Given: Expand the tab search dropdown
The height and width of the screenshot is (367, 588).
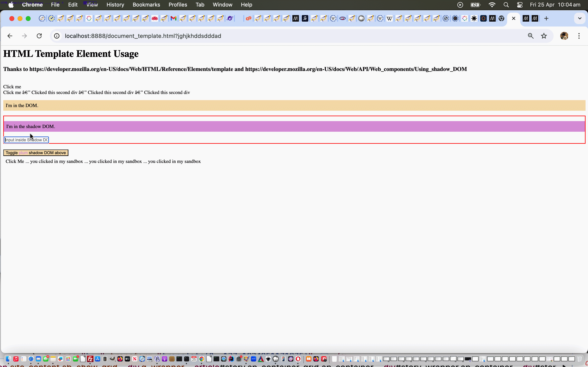Looking at the screenshot, I should (x=580, y=18).
